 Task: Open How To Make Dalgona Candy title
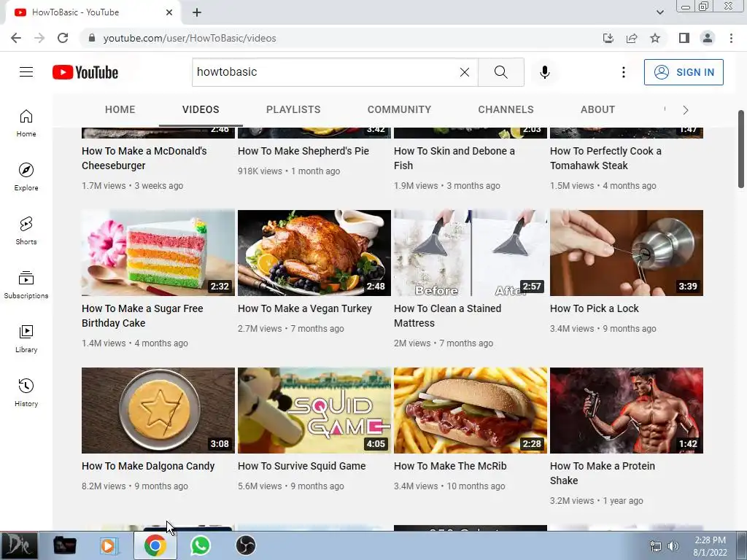point(147,466)
